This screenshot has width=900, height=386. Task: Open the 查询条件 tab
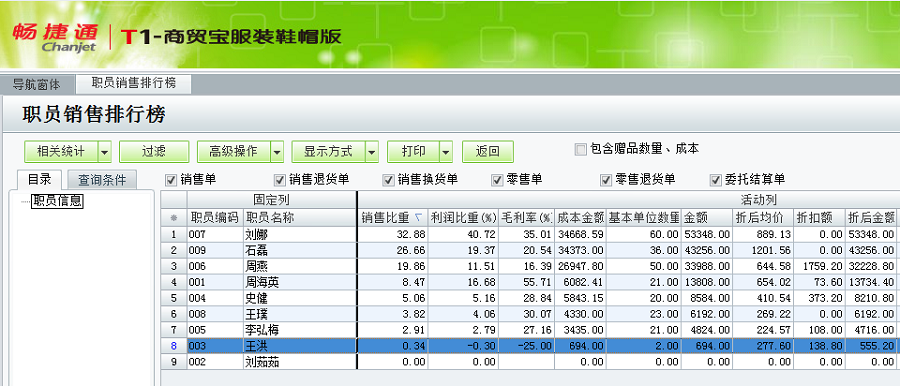coord(102,180)
